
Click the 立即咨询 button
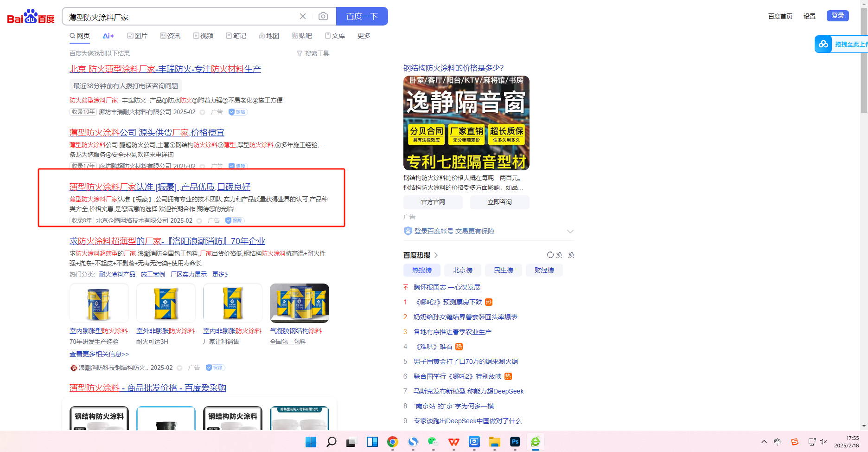[500, 202]
